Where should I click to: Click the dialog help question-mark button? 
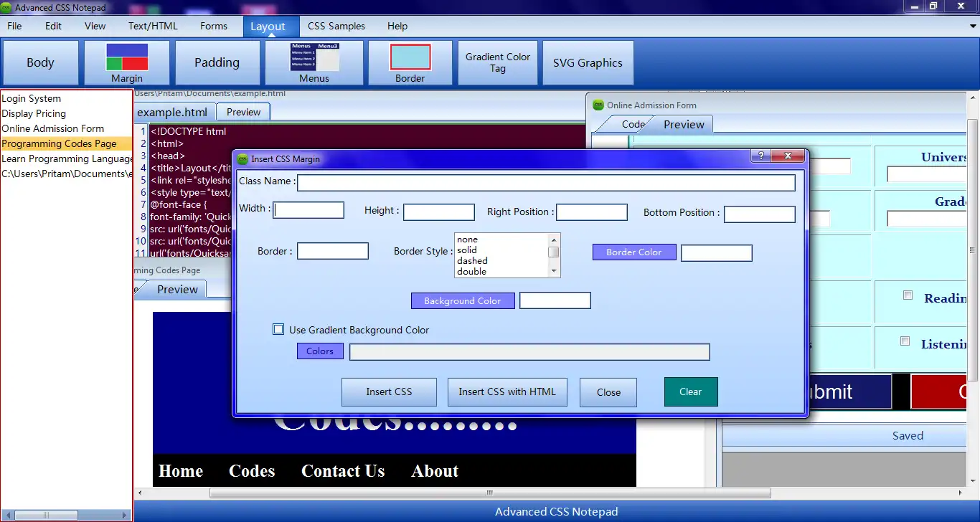(x=760, y=156)
